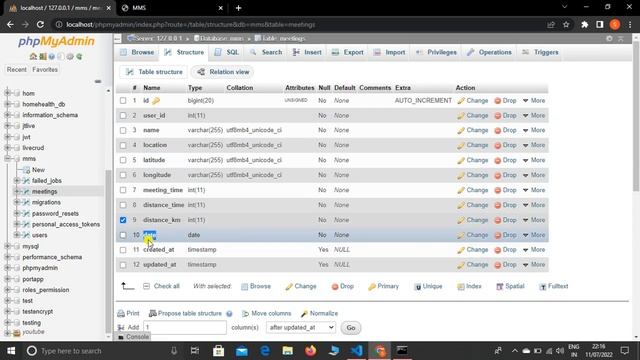
Task: Open help icon beside Propose table structure
Action: tap(229, 314)
